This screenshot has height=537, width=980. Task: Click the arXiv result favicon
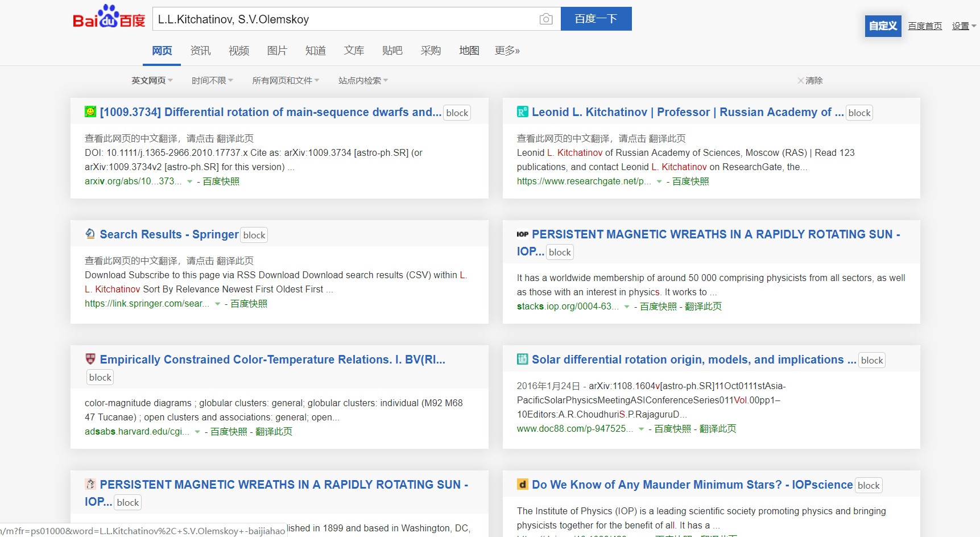pyautogui.click(x=90, y=111)
